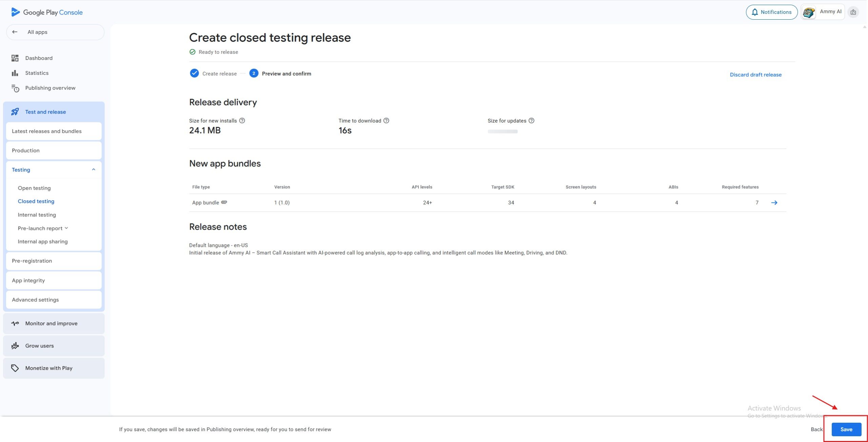Click the Back button at bottom
Screen dimensions: 868x442
[816, 429]
